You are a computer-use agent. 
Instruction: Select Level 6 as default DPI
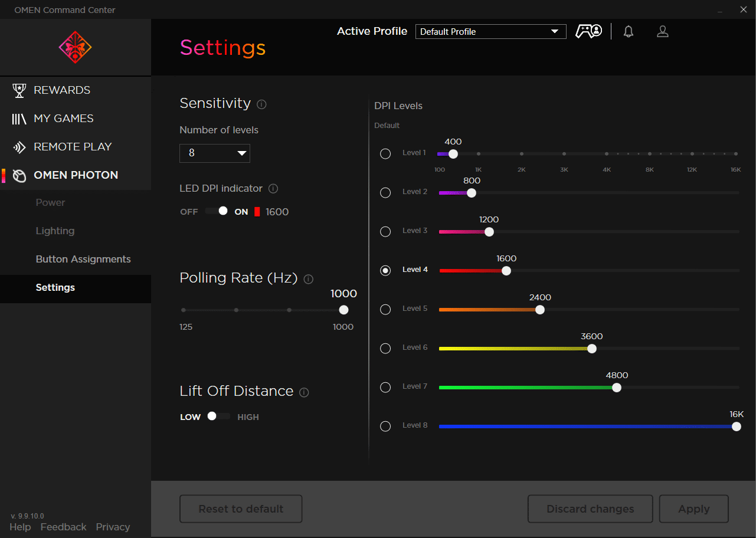pyautogui.click(x=385, y=348)
